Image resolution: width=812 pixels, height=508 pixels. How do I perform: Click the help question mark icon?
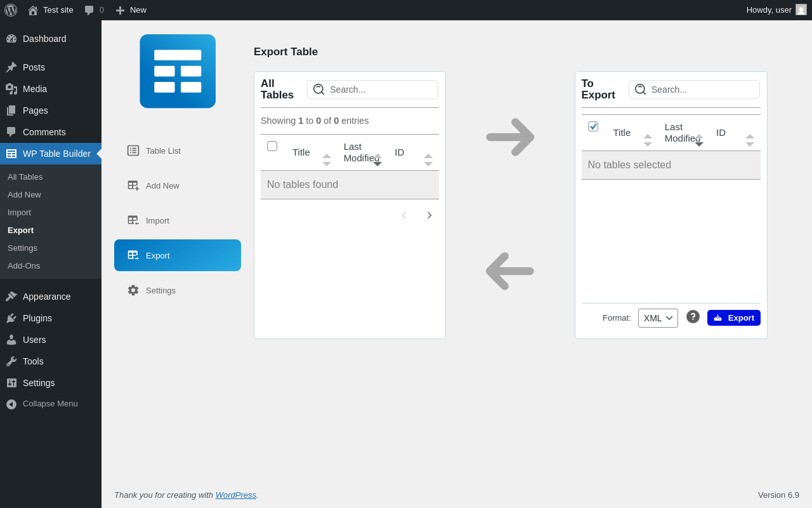693,316
